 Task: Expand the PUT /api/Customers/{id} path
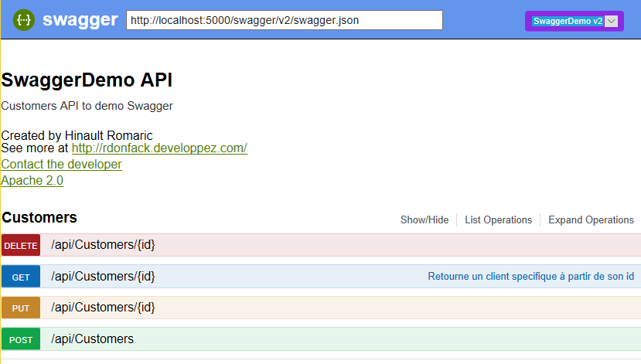103,308
